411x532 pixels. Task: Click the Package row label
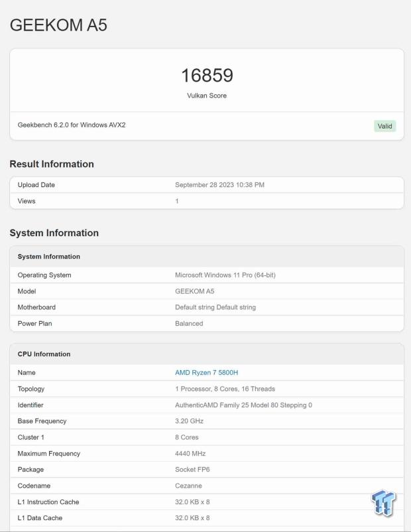point(30,470)
